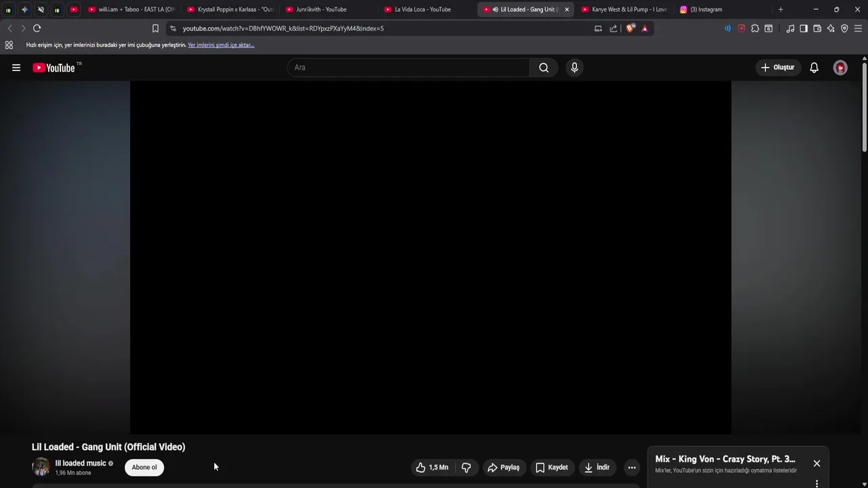Go back to previous page
Viewport: 868px width, 488px height.
[x=9, y=28]
